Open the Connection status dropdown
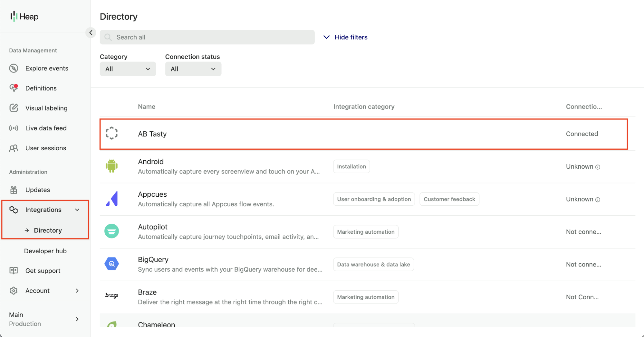The height and width of the screenshot is (337, 644). pyautogui.click(x=193, y=69)
